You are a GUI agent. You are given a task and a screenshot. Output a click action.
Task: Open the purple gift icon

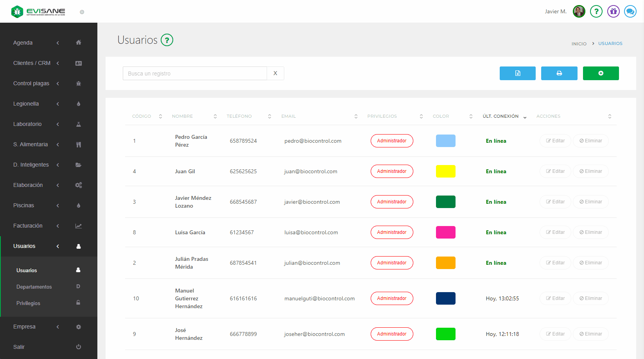pos(614,11)
